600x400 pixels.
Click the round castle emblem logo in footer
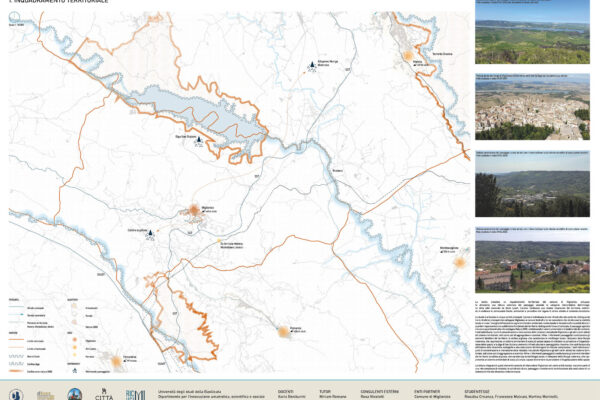[x=75, y=394]
